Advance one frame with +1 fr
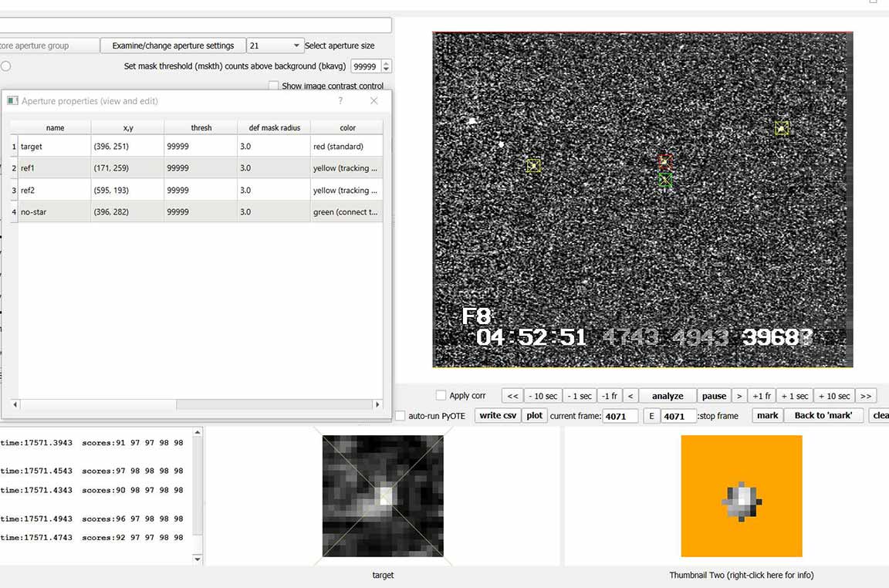Image resolution: width=889 pixels, height=588 pixels. click(x=762, y=396)
